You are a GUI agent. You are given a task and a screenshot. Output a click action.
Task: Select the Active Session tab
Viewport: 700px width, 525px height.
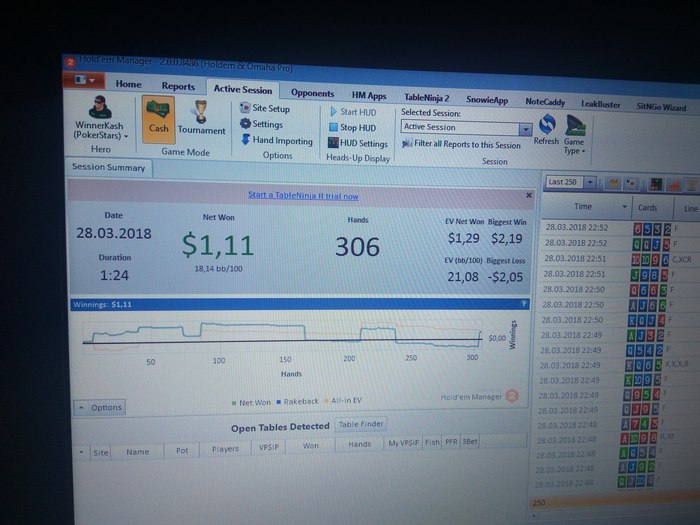point(243,89)
